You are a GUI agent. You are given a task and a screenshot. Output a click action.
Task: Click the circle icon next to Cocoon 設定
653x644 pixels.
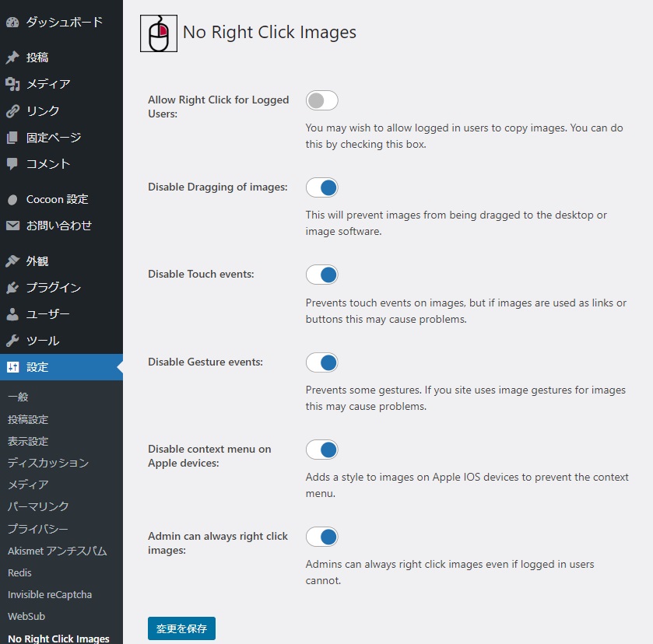pos(12,199)
